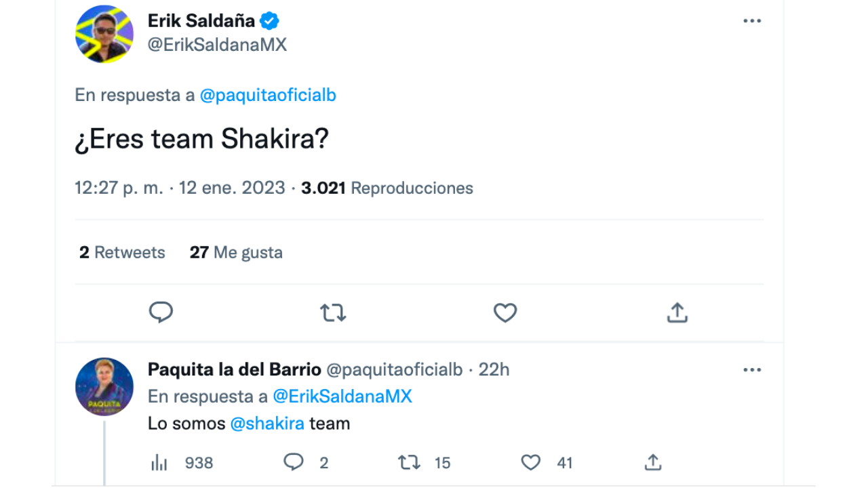View the 27 Me gusta list
Viewport: 868px width, 488px height.
pyautogui.click(x=236, y=253)
